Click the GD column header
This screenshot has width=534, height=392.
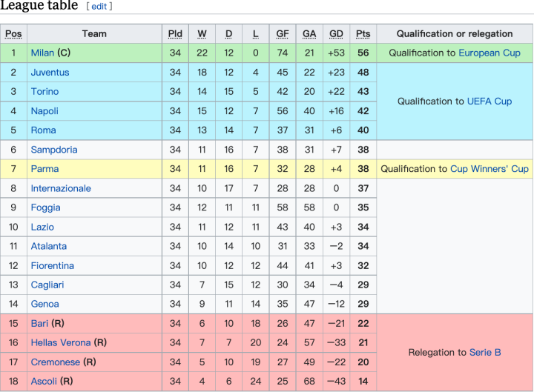pos(336,34)
